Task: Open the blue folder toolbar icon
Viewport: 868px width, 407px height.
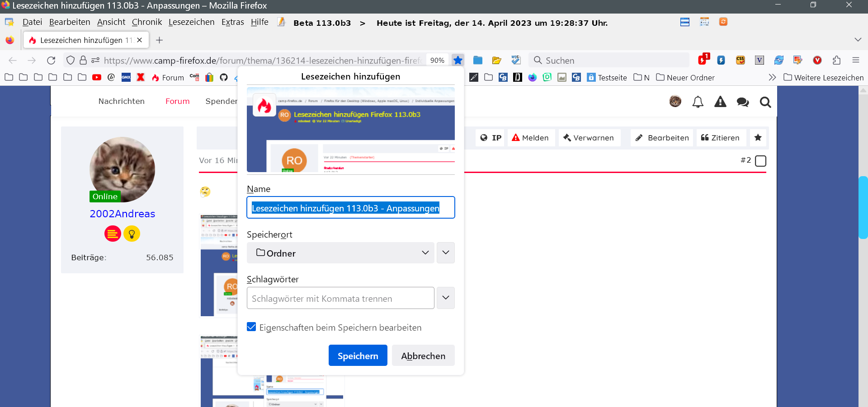Action: coord(478,60)
